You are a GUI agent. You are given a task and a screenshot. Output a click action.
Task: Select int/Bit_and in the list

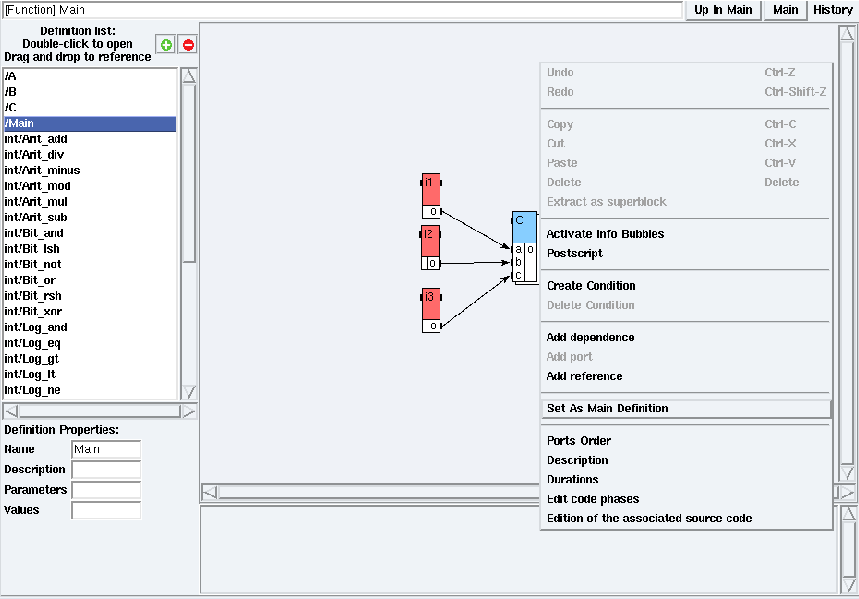pos(90,233)
